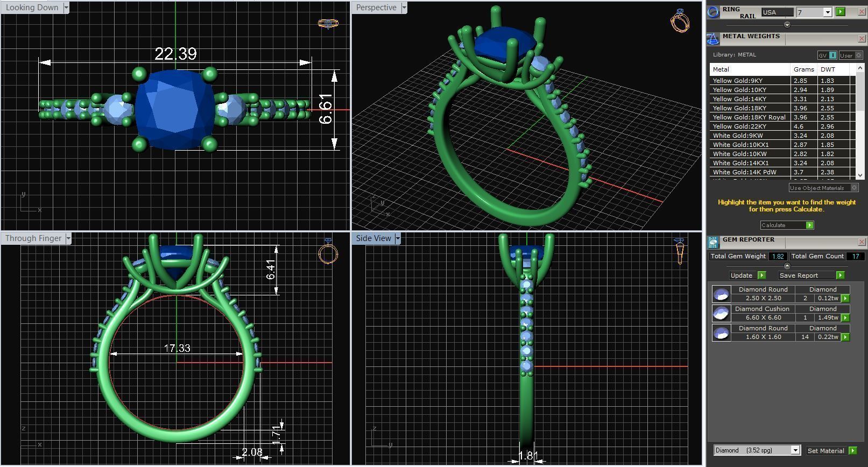Close the Metal Weights panel
Viewport: 868px width, 467px height.
pos(862,39)
